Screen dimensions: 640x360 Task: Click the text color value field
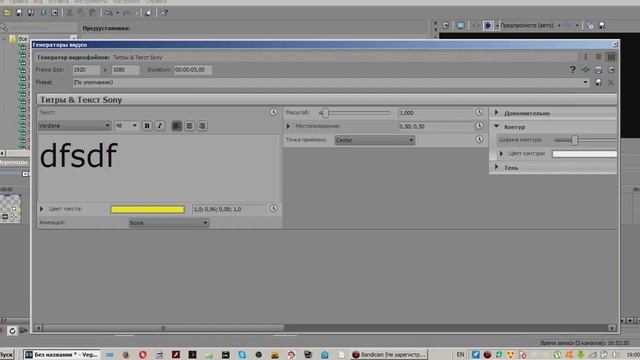pos(229,209)
